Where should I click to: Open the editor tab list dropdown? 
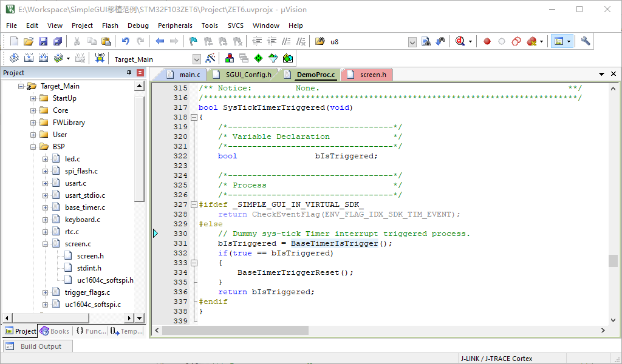click(x=602, y=74)
